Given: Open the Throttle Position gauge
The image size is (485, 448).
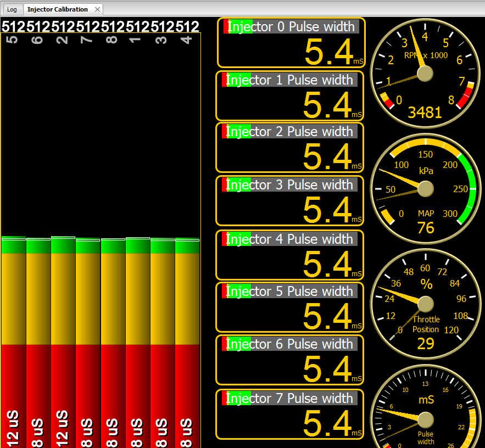Looking at the screenshot, I should 425,304.
